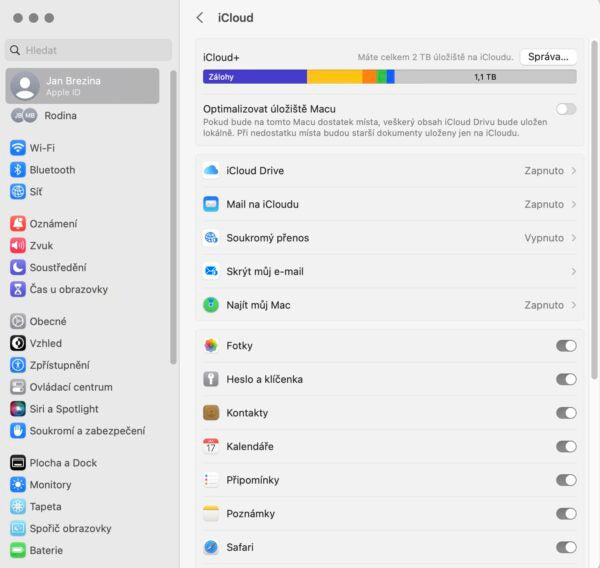Open the Ovládací centrum icon
600x568 pixels.
point(18,387)
